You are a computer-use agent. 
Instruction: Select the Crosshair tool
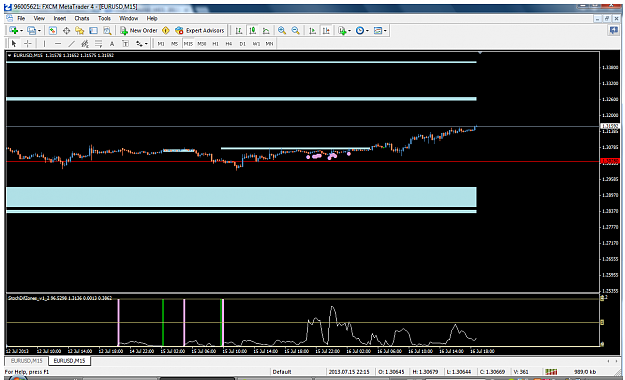coord(28,43)
